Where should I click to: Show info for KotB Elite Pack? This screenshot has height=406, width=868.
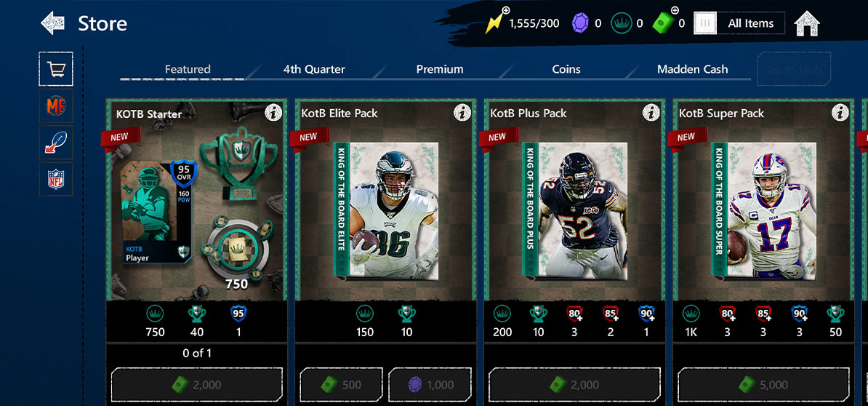coord(462,113)
